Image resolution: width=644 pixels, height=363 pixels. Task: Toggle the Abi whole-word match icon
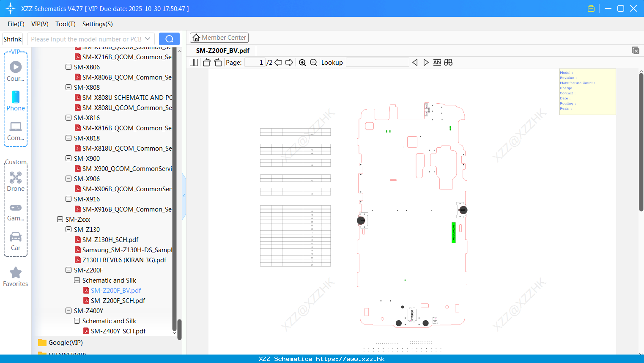click(x=437, y=63)
